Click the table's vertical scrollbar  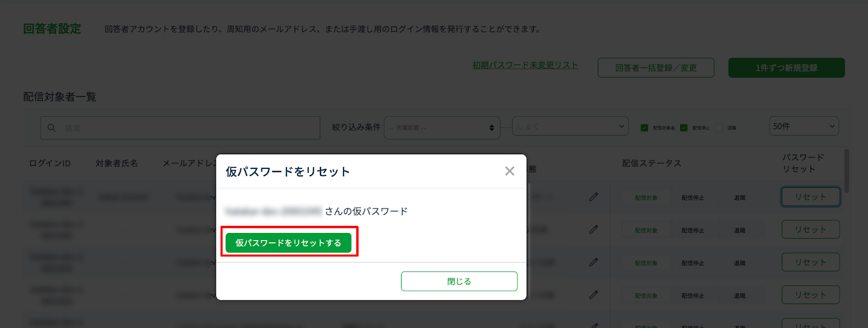click(x=847, y=171)
